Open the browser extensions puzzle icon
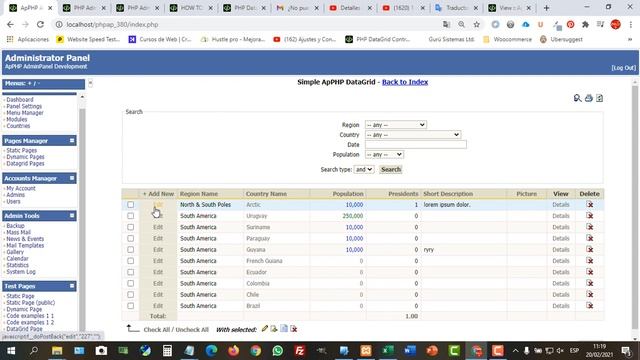This screenshot has height=360, width=640. [585, 24]
